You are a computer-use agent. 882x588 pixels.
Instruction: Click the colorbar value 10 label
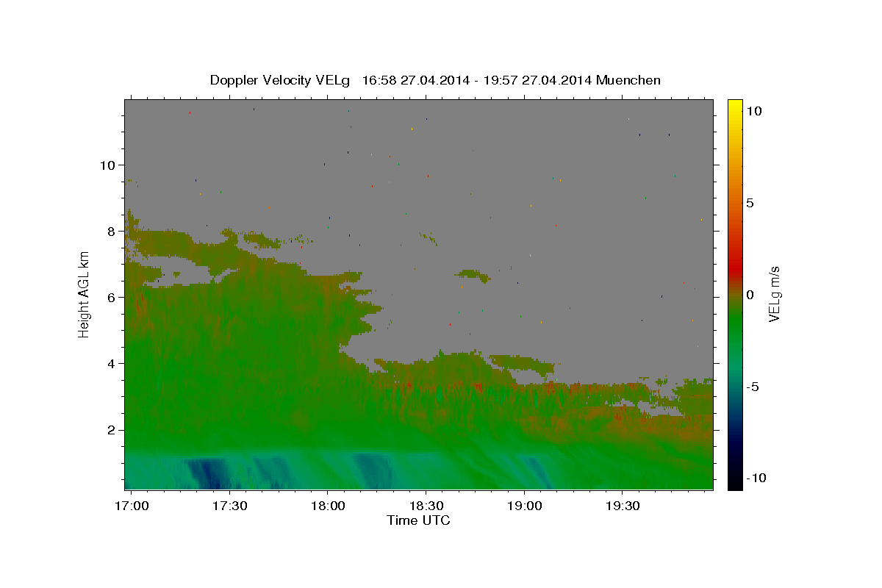(753, 111)
